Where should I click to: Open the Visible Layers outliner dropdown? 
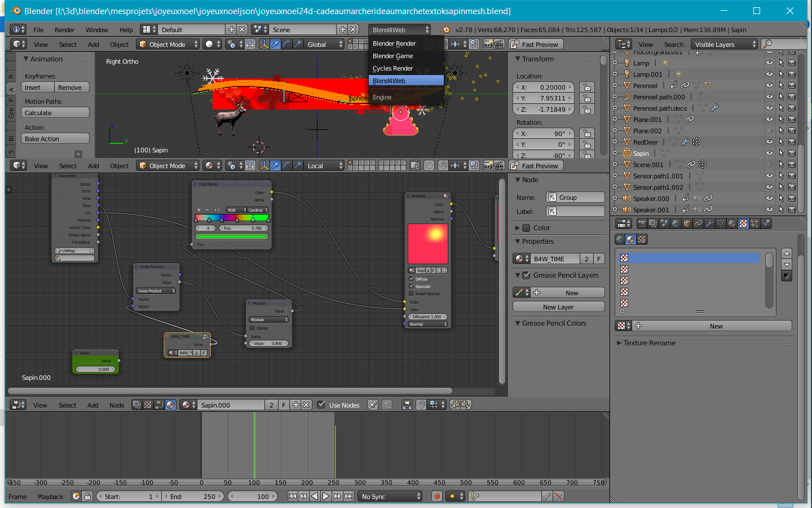click(x=725, y=44)
